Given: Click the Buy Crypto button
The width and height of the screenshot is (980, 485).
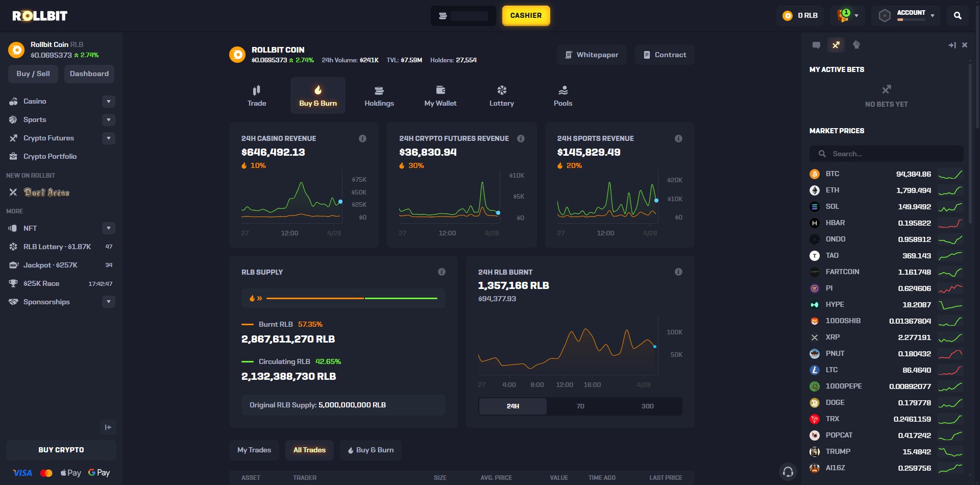Looking at the screenshot, I should (61, 450).
